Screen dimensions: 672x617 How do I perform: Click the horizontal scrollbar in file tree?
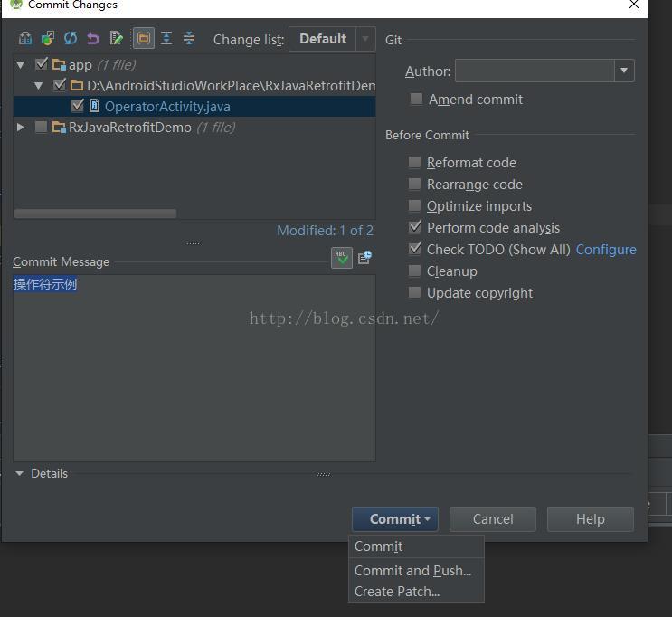coord(95,214)
